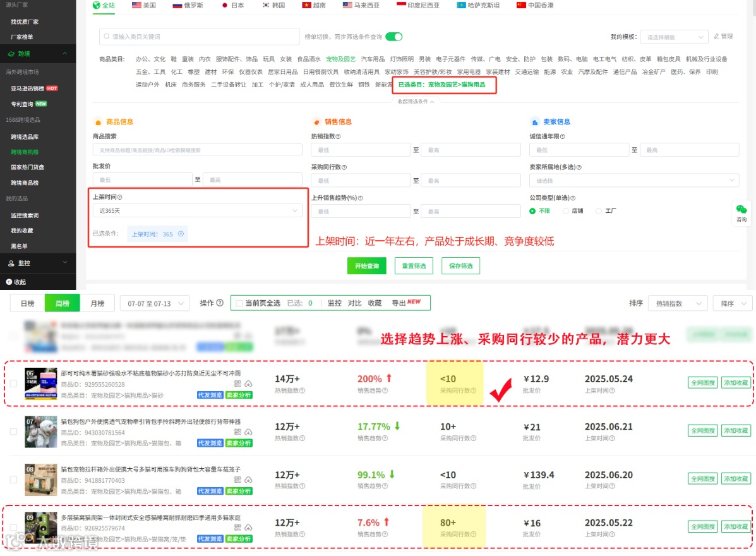Click the 重置筛选 button

coord(414,266)
